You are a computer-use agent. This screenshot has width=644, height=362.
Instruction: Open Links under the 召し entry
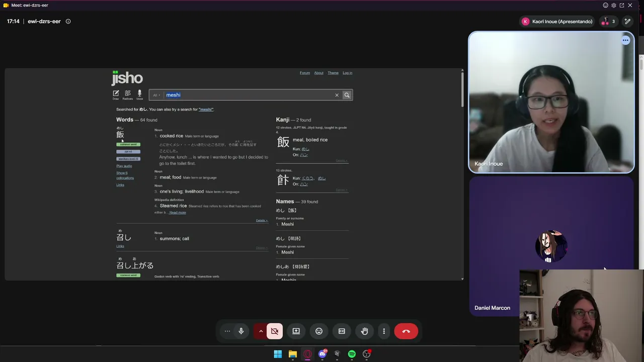pyautogui.click(x=120, y=246)
